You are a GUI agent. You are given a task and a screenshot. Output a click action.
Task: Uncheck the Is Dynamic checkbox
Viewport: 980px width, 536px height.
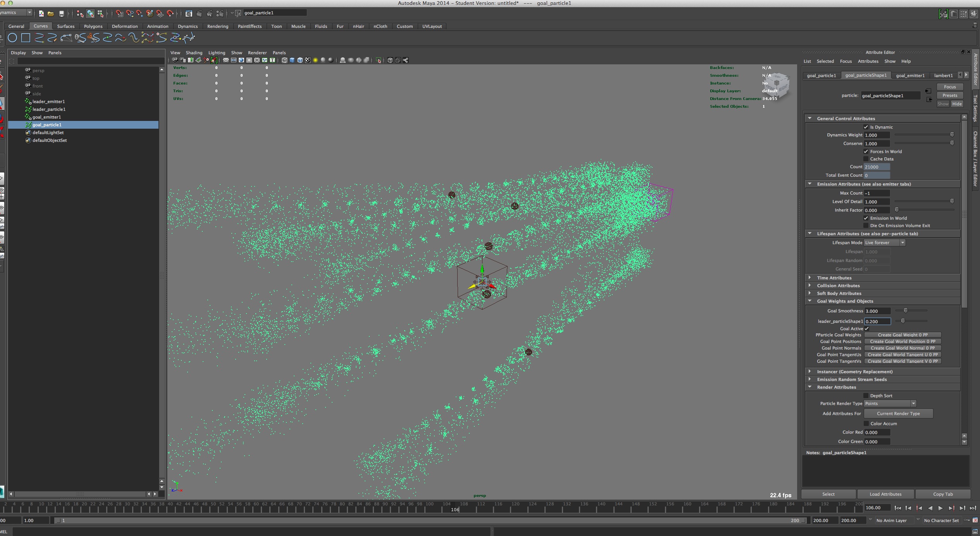pyautogui.click(x=866, y=127)
